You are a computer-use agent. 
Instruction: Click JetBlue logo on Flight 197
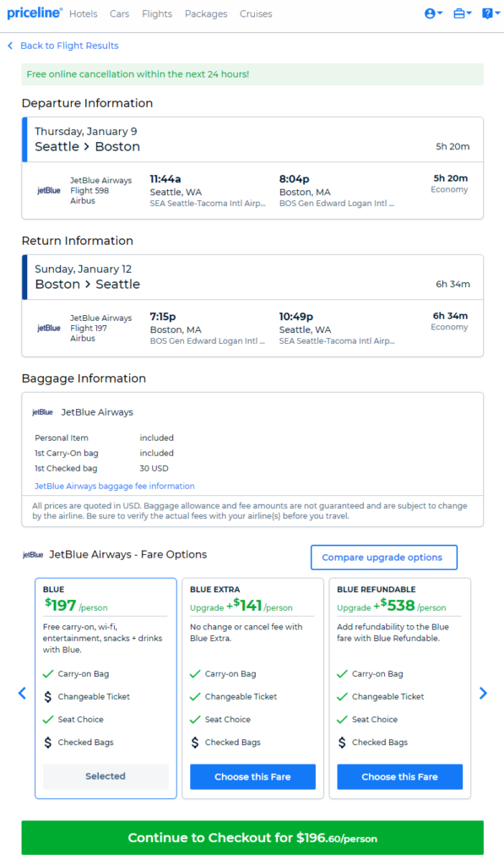[x=49, y=329]
